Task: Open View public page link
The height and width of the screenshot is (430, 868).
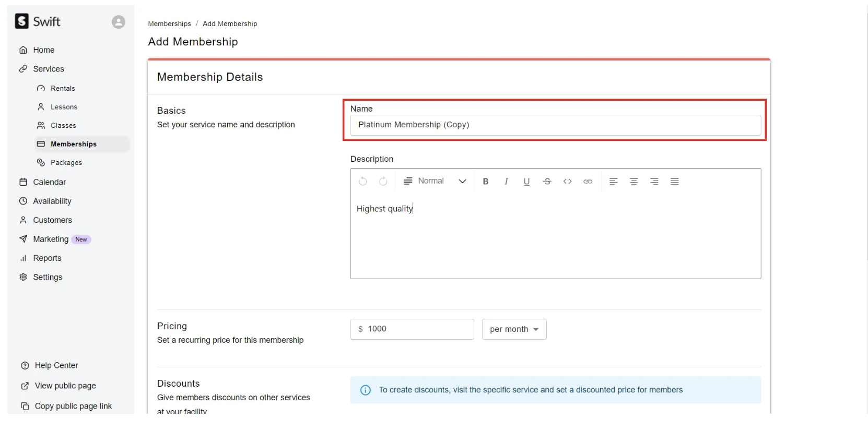Action: tap(65, 386)
